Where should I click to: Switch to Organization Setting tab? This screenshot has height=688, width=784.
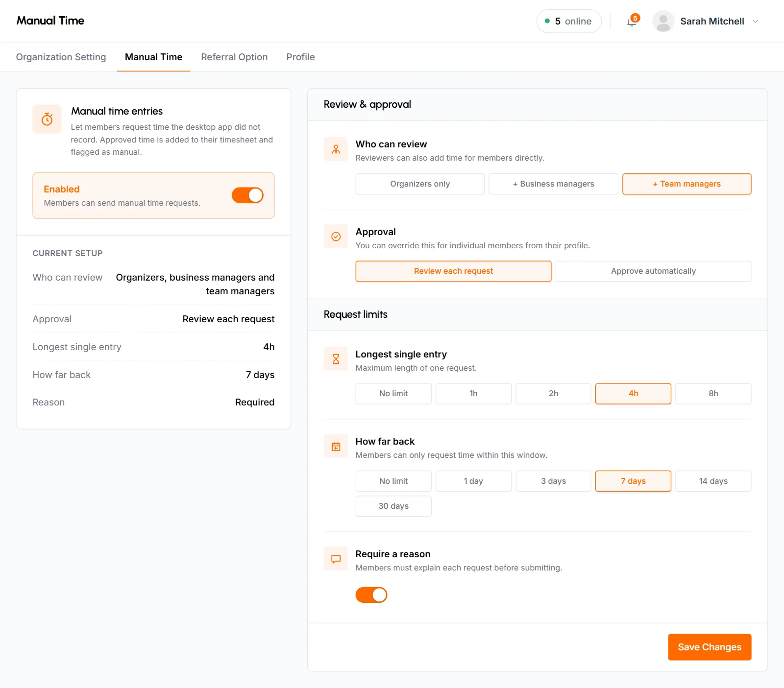pos(61,57)
